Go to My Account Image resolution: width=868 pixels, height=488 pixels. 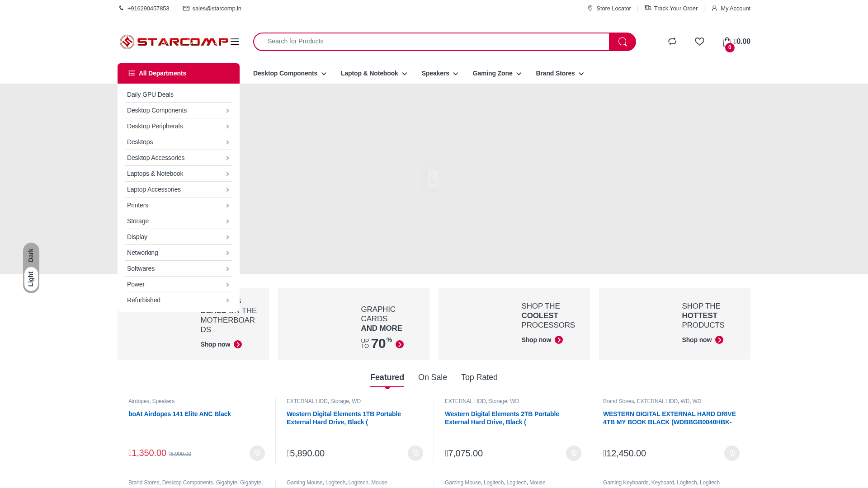click(x=731, y=8)
